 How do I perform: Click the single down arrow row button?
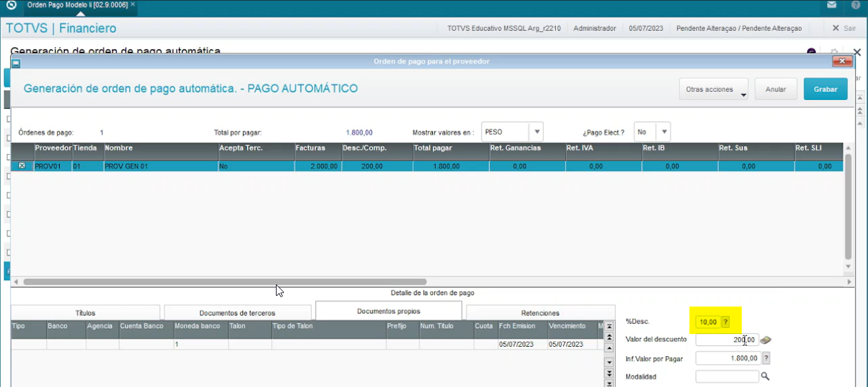coord(610,362)
